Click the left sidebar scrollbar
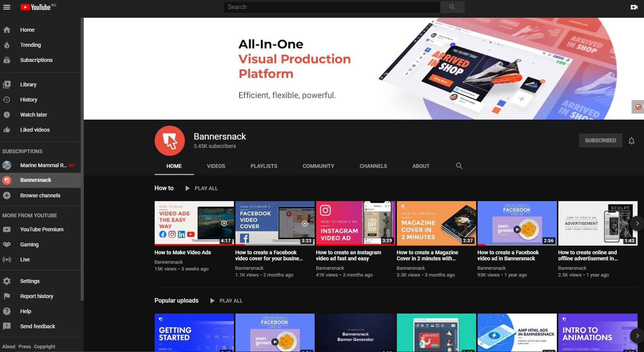The width and height of the screenshot is (644, 352). (82, 158)
